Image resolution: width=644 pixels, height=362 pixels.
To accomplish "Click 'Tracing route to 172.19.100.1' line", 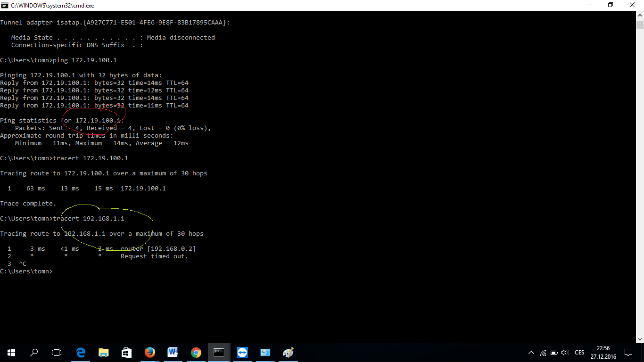I will coord(104,173).
